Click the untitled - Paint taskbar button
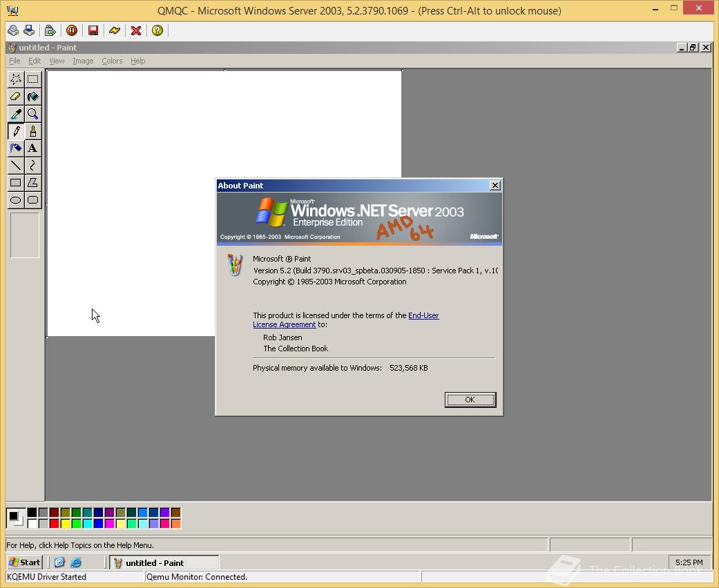719x588 pixels. point(164,562)
